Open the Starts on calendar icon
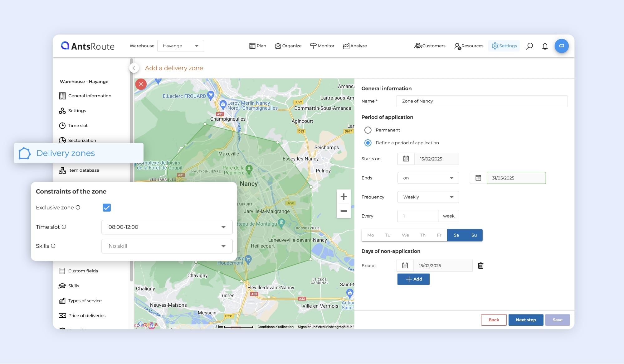This screenshot has height=364, width=624. pyautogui.click(x=406, y=159)
